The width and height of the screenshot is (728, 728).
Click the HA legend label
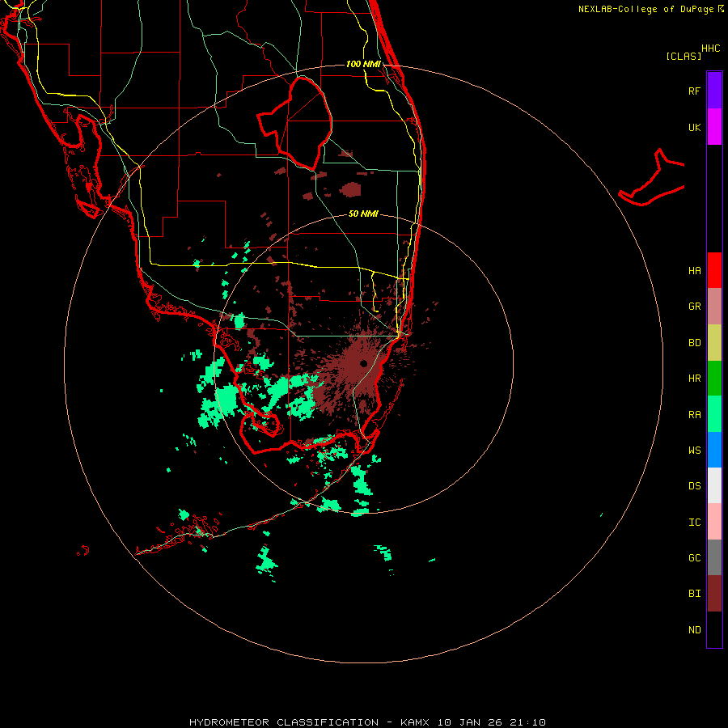[694, 271]
